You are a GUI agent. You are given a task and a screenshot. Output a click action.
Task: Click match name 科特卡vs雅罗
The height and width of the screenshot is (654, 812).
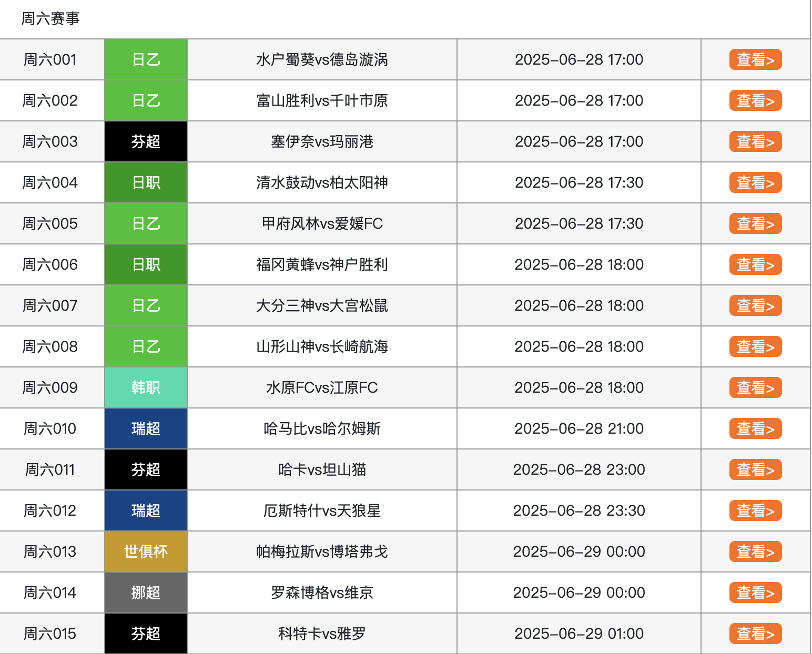322,633
